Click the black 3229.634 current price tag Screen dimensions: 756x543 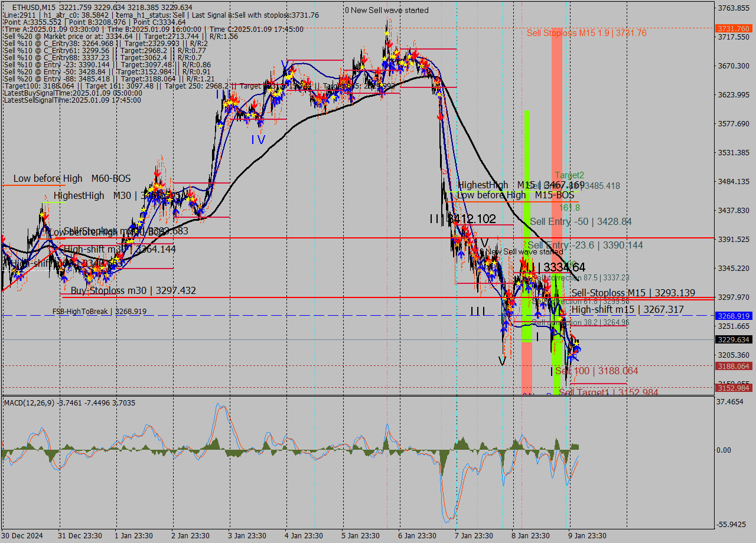click(733, 339)
